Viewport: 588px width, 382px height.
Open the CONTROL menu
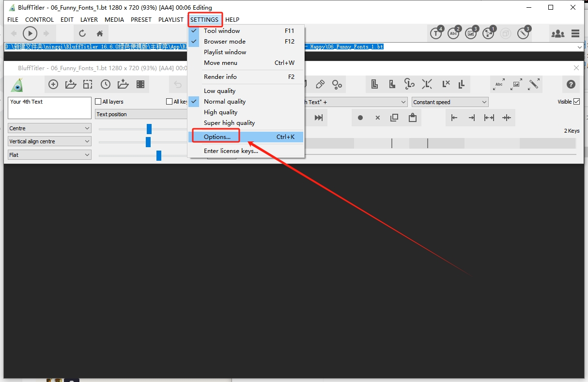[40, 19]
